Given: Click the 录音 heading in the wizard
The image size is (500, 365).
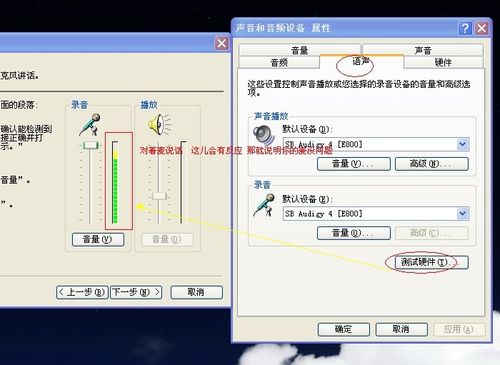Looking at the screenshot, I should click(79, 105).
